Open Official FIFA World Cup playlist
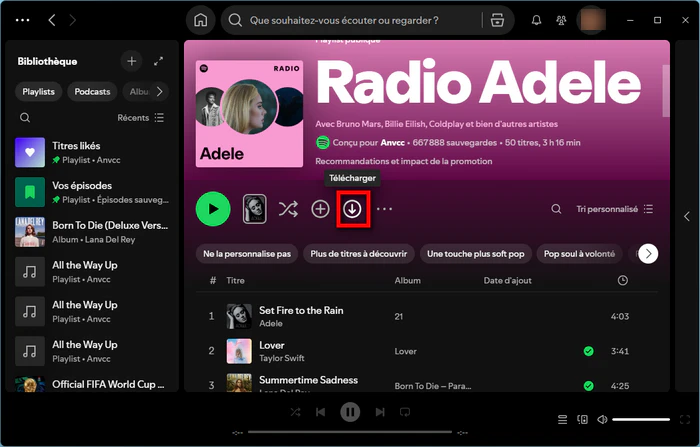Viewport: 700px width, 447px height. coord(92,384)
